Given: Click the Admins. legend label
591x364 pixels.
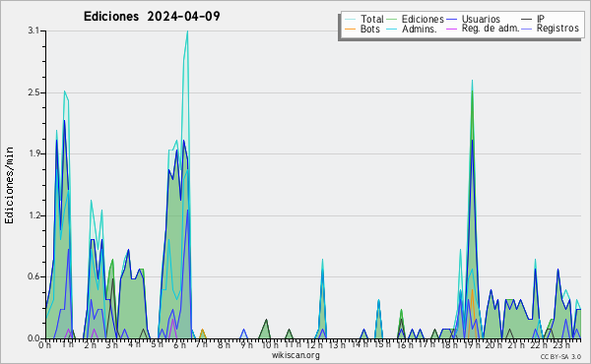Looking at the screenshot, I should 420,29.
